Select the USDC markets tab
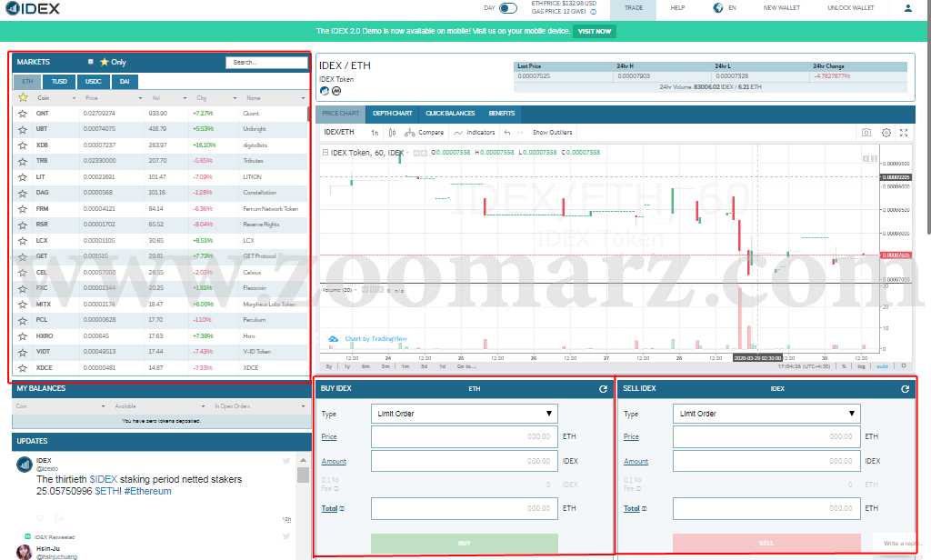 94,81
